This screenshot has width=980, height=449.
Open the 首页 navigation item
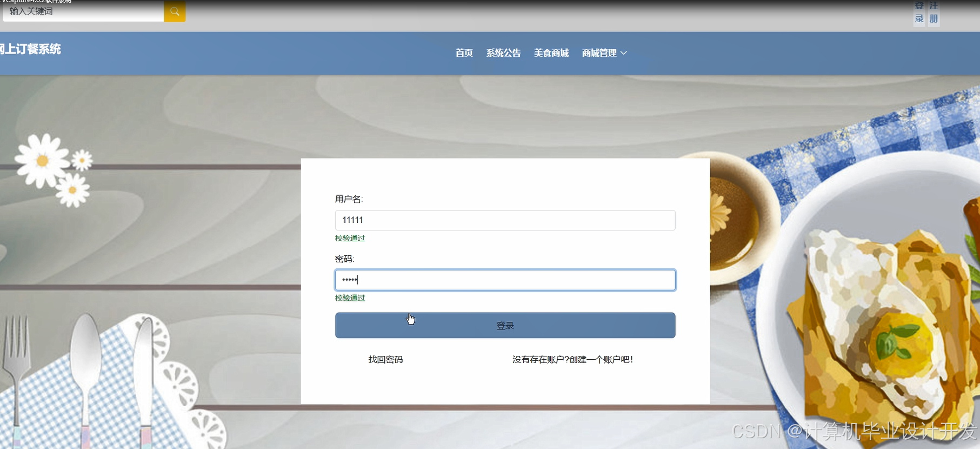tap(464, 53)
